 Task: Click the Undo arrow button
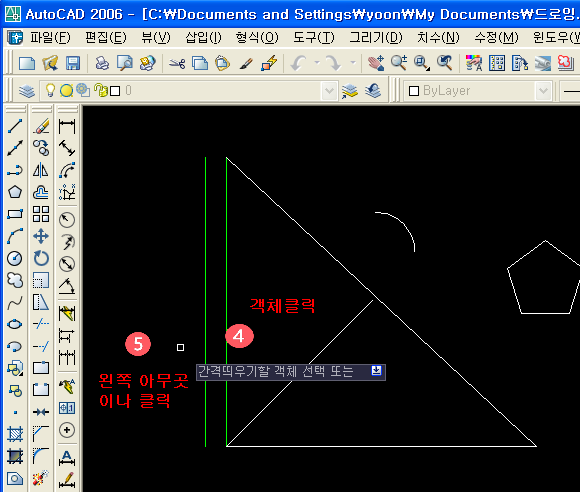tap(299, 63)
